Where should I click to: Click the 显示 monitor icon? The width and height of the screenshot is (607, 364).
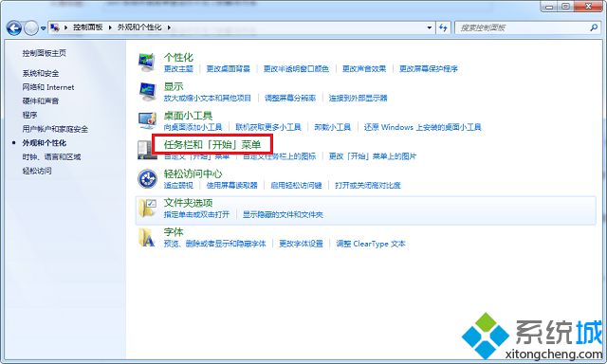[147, 91]
